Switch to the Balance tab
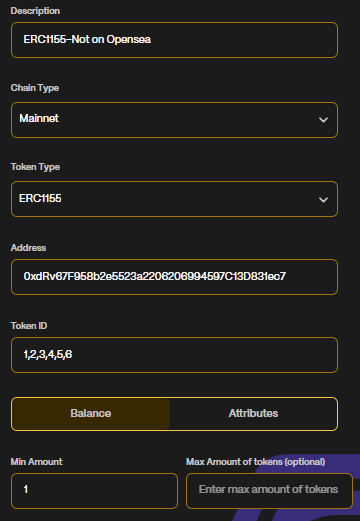 point(91,414)
